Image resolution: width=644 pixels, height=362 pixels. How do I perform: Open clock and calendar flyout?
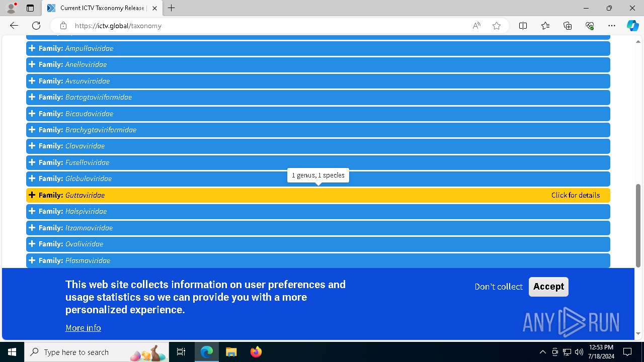tap(601, 352)
